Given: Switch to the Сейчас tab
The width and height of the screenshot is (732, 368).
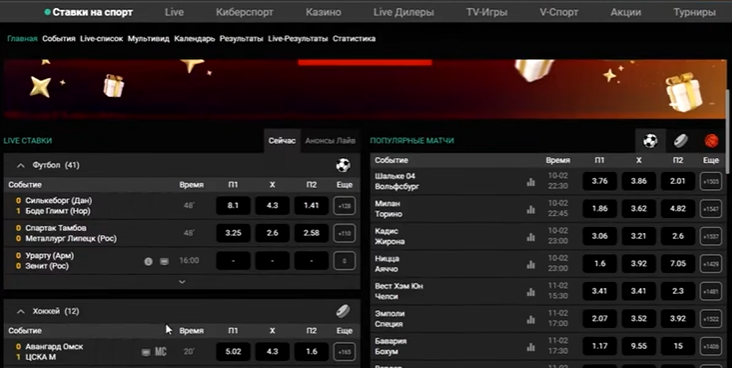Looking at the screenshot, I should pyautogui.click(x=282, y=141).
